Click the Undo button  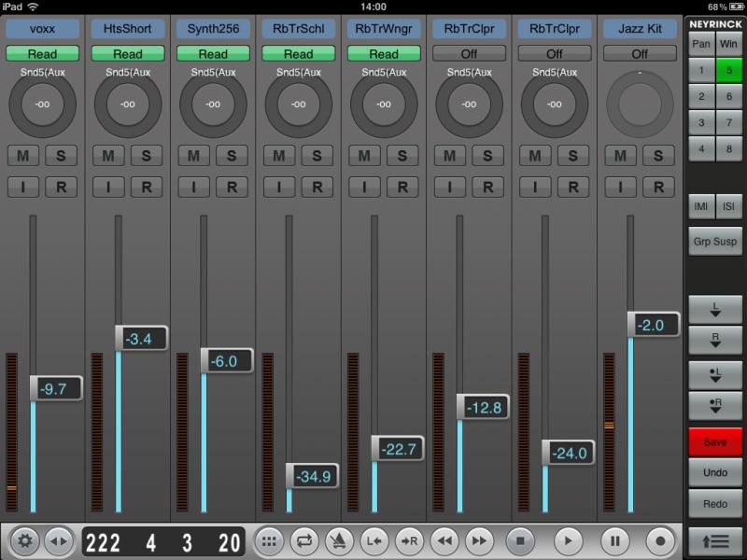coord(715,472)
